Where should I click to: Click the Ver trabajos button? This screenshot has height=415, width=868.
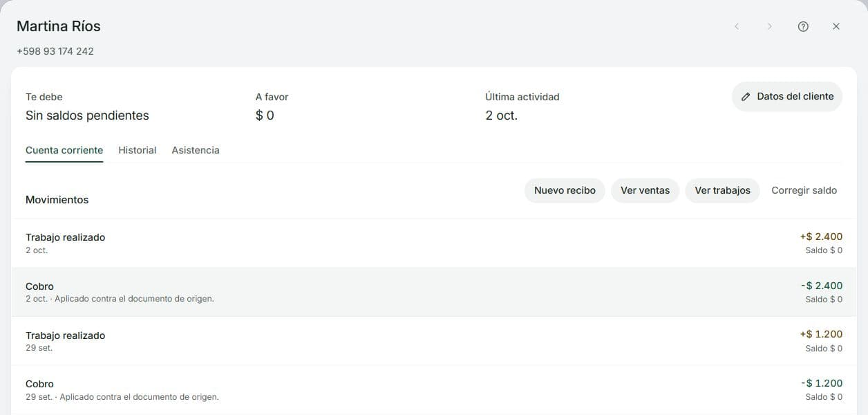tap(722, 190)
